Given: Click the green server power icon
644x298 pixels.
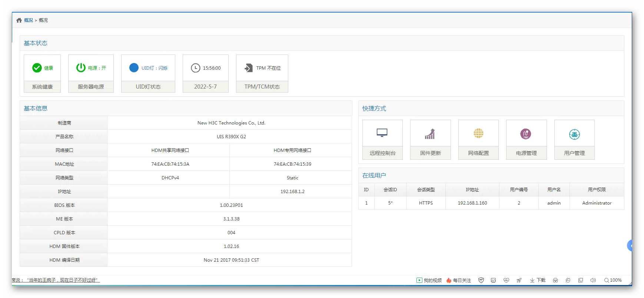Looking at the screenshot, I should [x=81, y=67].
